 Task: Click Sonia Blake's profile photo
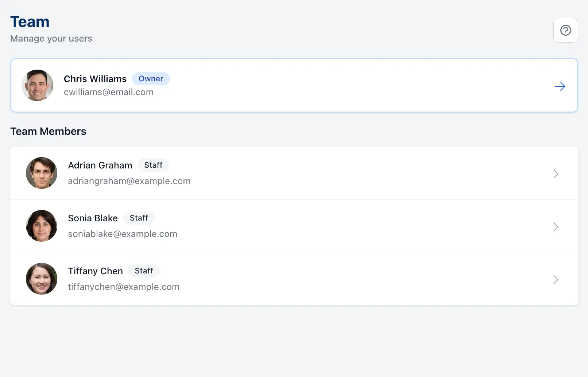pos(41,226)
